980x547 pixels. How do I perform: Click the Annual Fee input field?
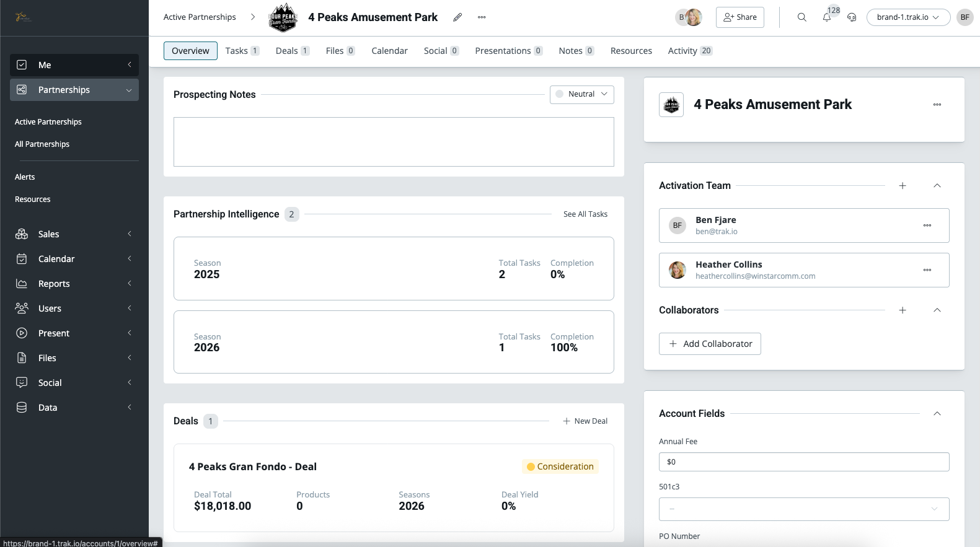coord(804,462)
